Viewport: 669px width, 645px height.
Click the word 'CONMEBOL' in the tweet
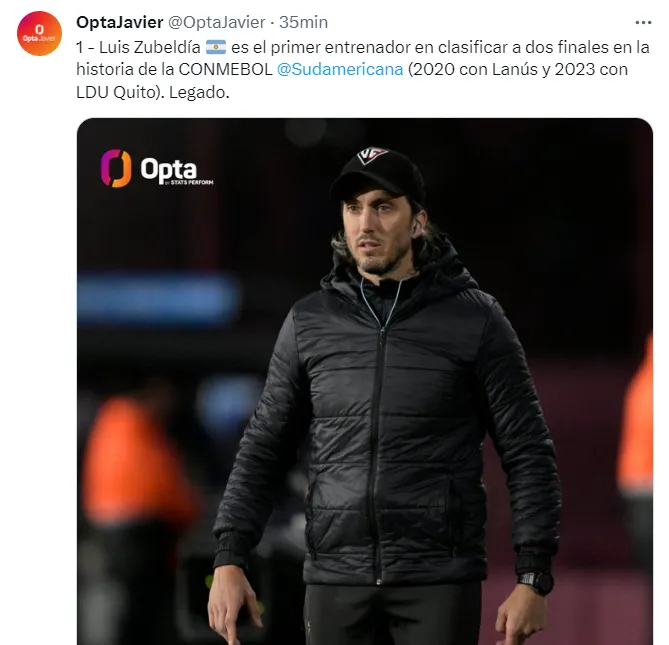pyautogui.click(x=225, y=70)
